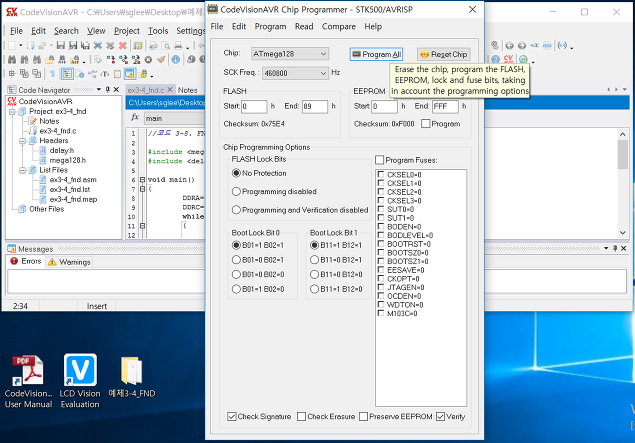The height and width of the screenshot is (443, 635).
Task: Click the Reset Chip button
Action: pyautogui.click(x=444, y=54)
